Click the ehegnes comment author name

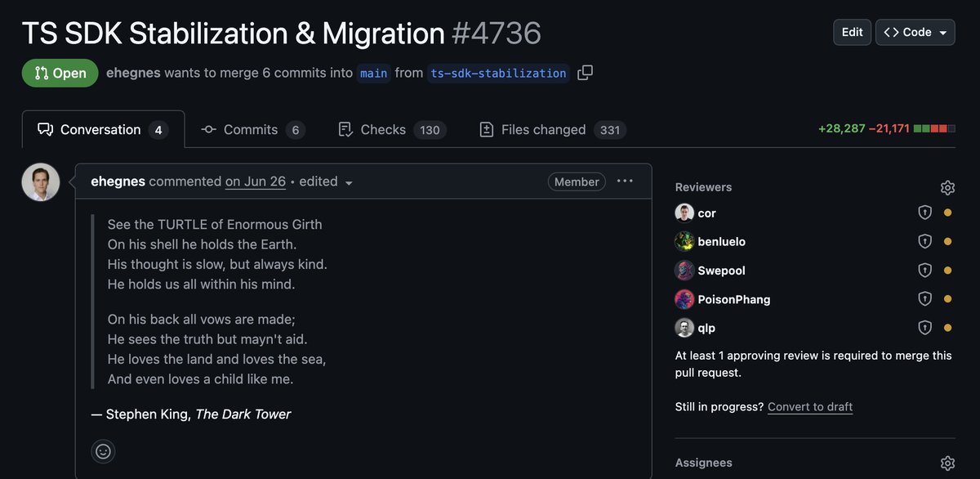pyautogui.click(x=118, y=181)
